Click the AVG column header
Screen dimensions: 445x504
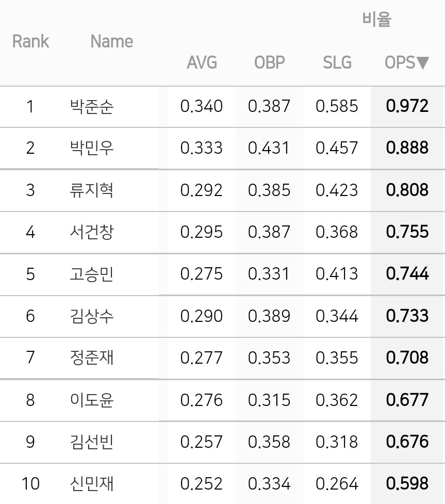202,62
